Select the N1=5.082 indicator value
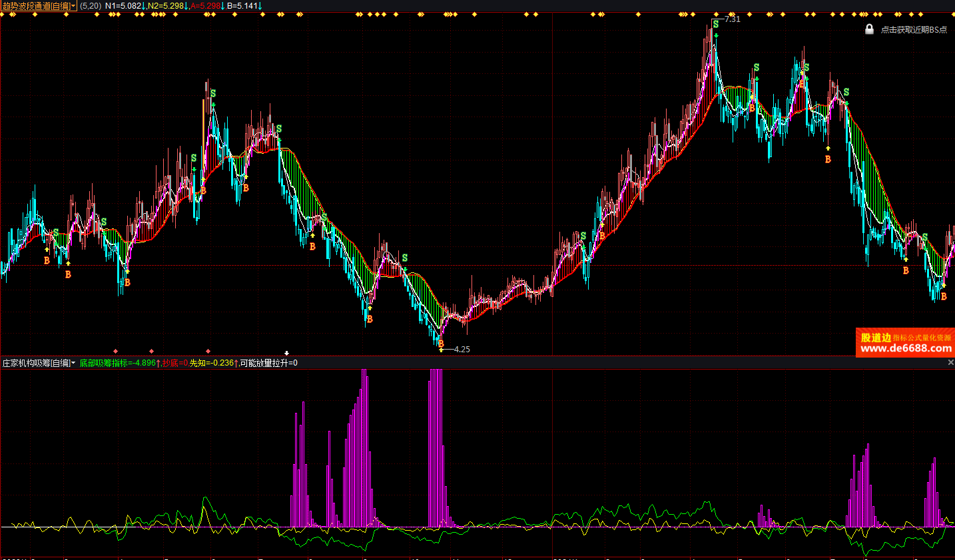This screenshot has height=560, width=955. coord(124,6)
